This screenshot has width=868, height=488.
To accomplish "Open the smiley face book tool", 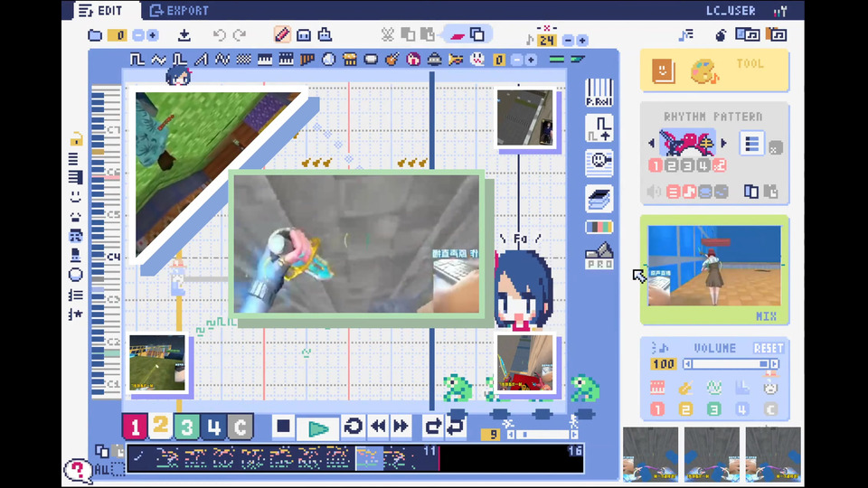I will pos(663,70).
